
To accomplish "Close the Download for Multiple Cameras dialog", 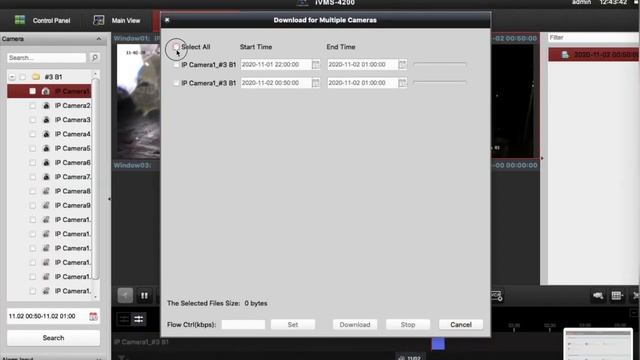I will (x=167, y=20).
